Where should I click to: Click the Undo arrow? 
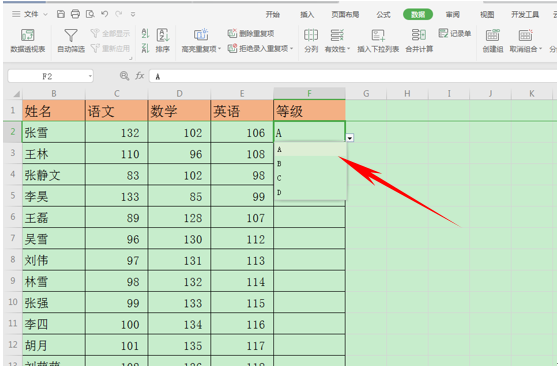[x=104, y=14]
